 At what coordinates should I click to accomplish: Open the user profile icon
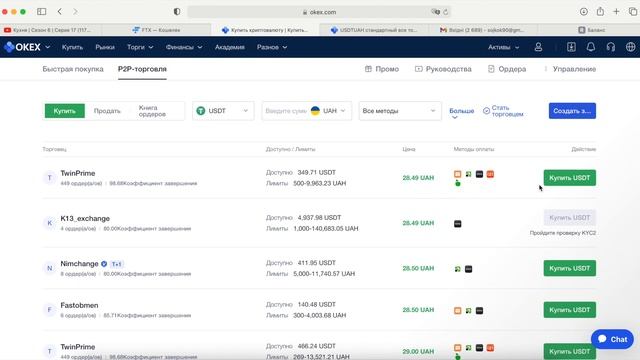point(538,47)
